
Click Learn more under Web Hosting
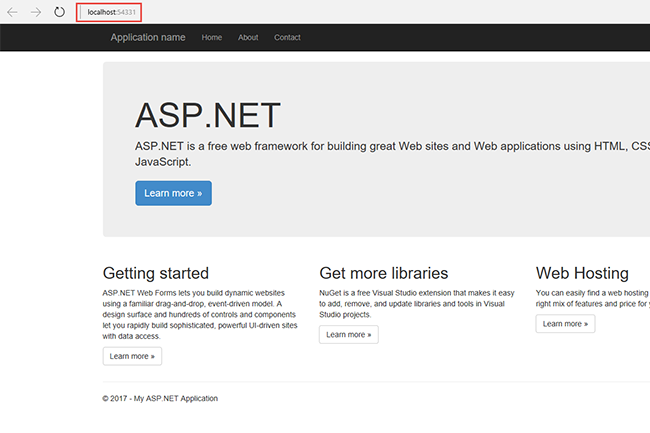[x=565, y=324]
